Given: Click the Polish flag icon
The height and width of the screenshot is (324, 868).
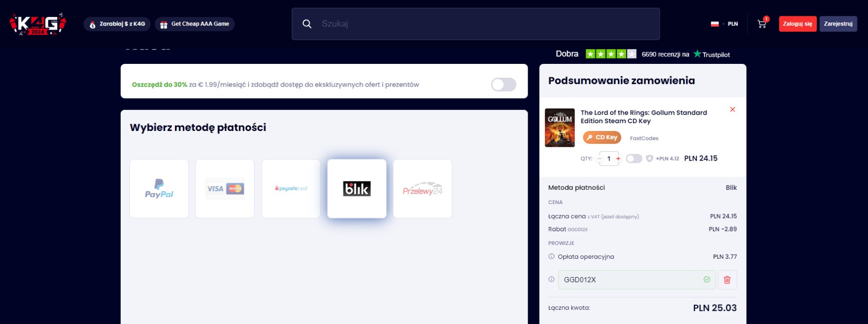Looking at the screenshot, I should pos(715,24).
